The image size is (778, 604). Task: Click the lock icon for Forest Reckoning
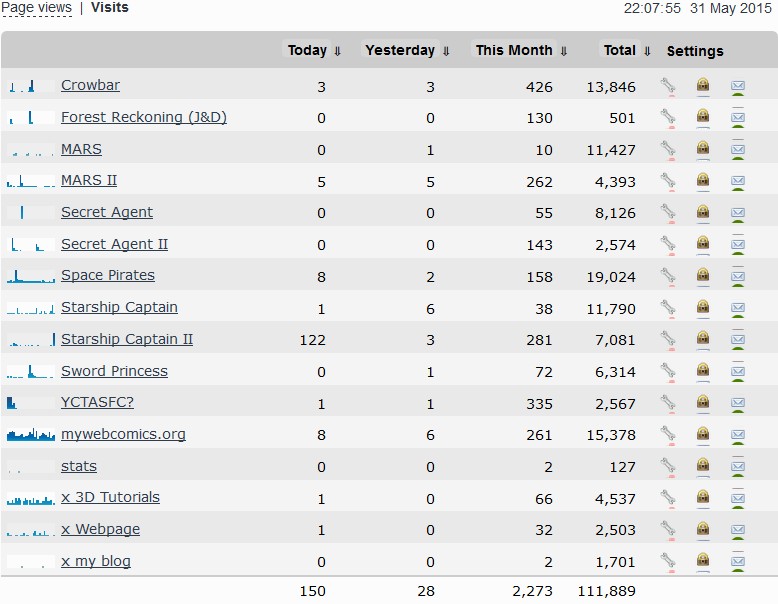click(x=703, y=118)
